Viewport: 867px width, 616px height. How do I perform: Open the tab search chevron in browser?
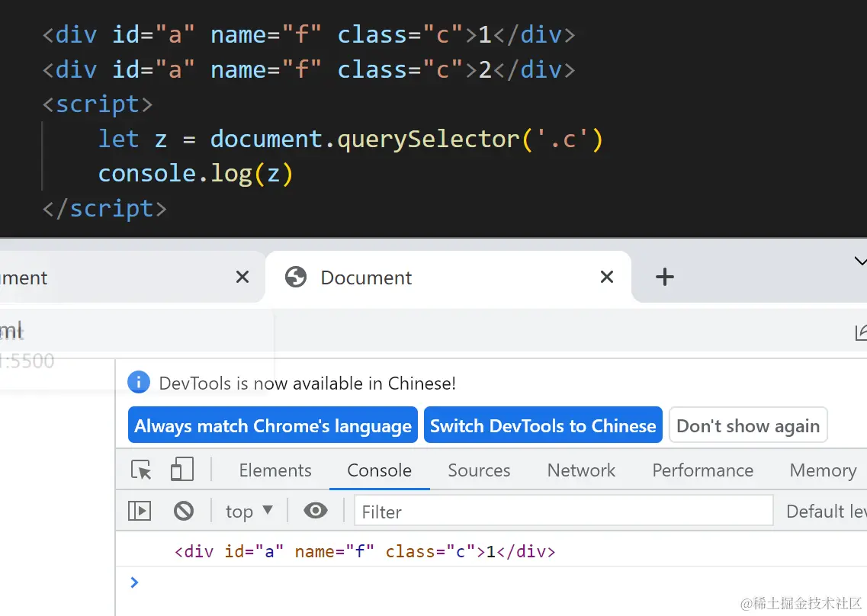pos(860,261)
